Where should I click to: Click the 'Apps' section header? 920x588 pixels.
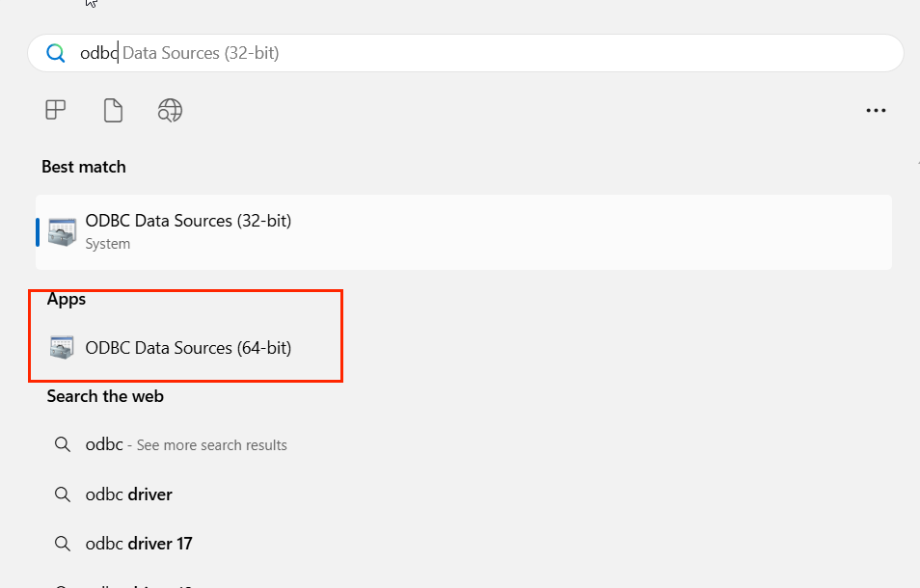point(67,300)
